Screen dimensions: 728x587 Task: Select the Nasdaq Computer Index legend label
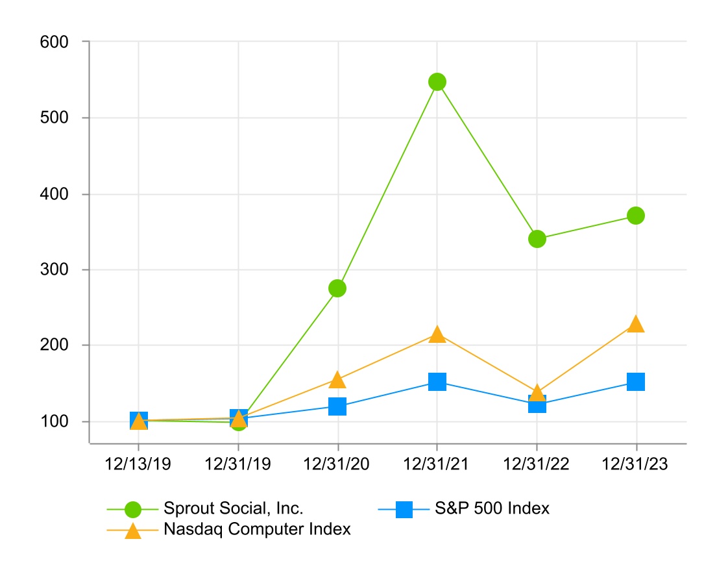257,529
